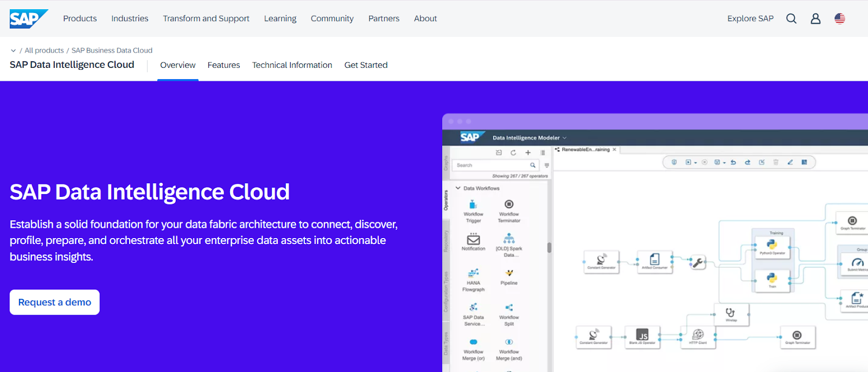The image size is (868, 372).
Task: Switch to the Overview tab
Action: pos(177,65)
